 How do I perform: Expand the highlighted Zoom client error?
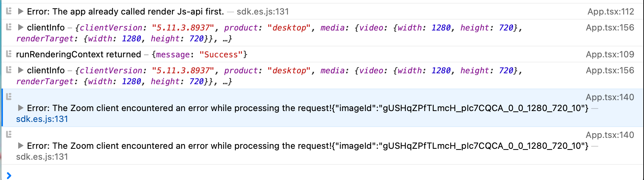(21, 108)
